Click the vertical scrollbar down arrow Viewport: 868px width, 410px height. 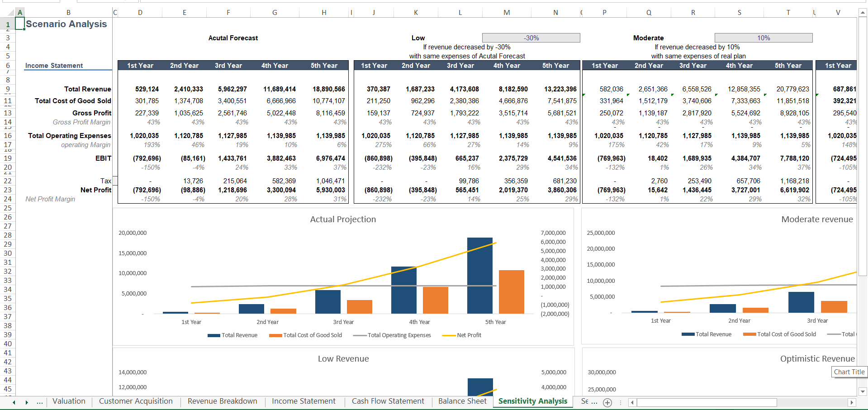(863, 391)
